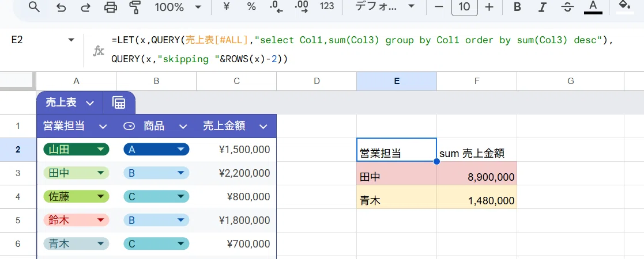Select cell showing 1,480,000
This screenshot has height=259, width=644.
[477, 197]
